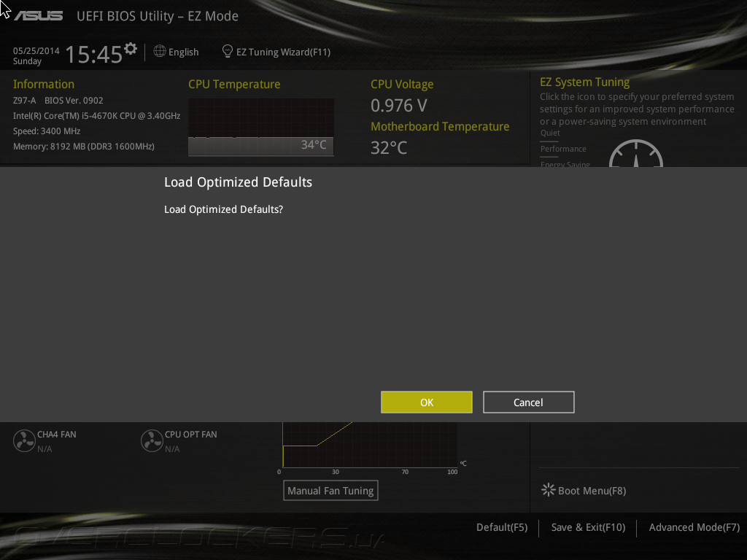Switch to Advanced Mode(F7)
This screenshot has width=747, height=560.
point(694,527)
